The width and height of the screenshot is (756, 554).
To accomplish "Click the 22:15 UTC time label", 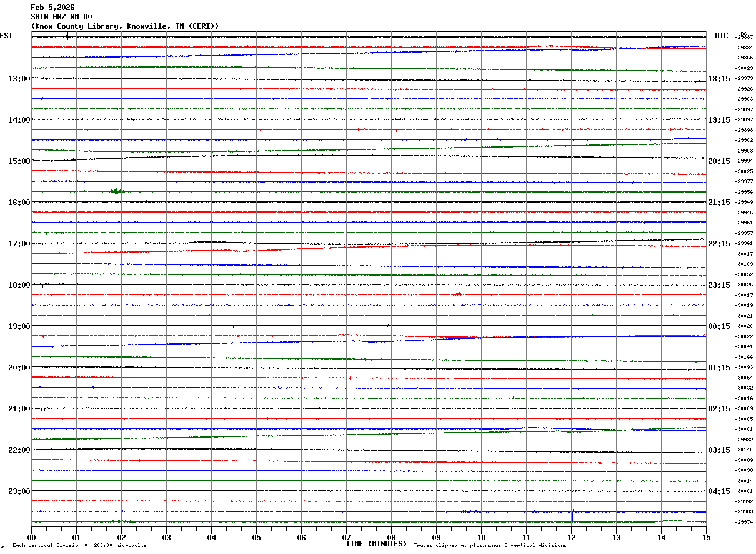I will tap(719, 244).
